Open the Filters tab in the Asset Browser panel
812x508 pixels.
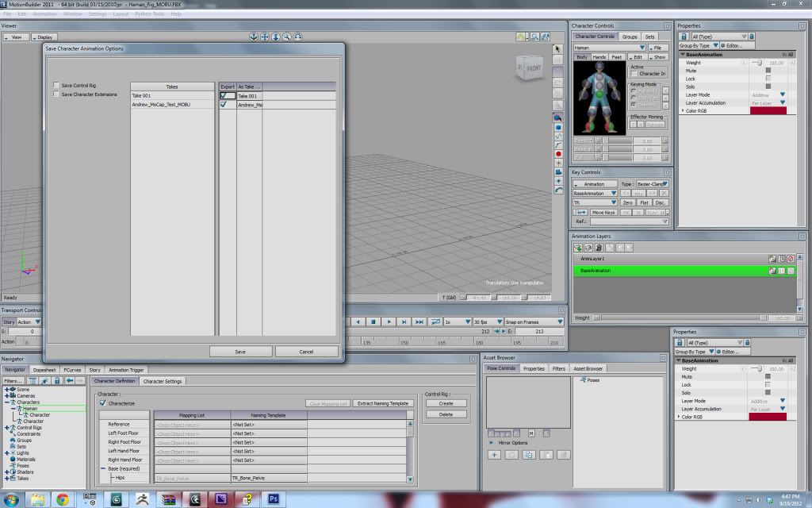pyautogui.click(x=559, y=368)
